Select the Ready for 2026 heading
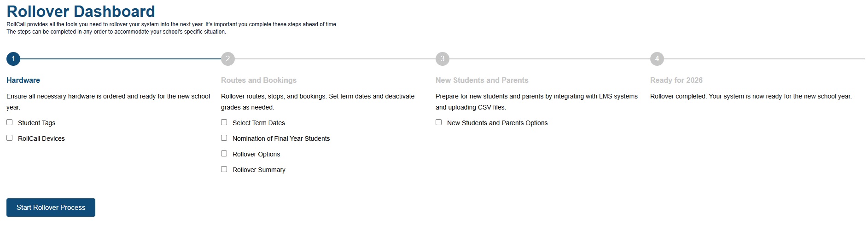The image size is (868, 225). [676, 80]
